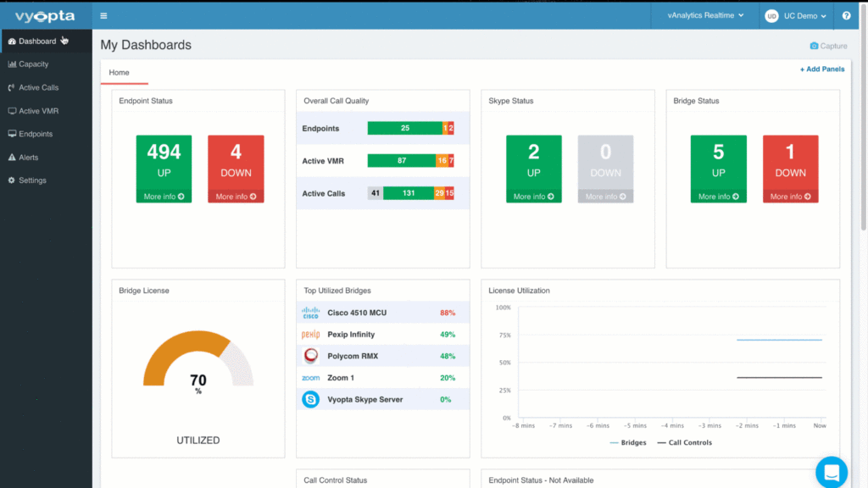Click the Endpoint Status - Not Available title
The image size is (868, 488).
[x=541, y=480]
